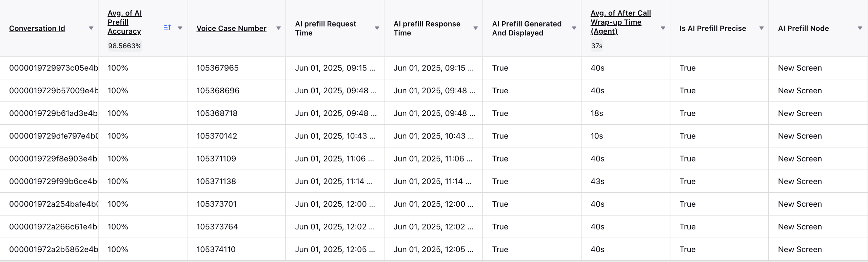
Task: Click the 98.5663% accuracy summary badge
Action: (125, 46)
